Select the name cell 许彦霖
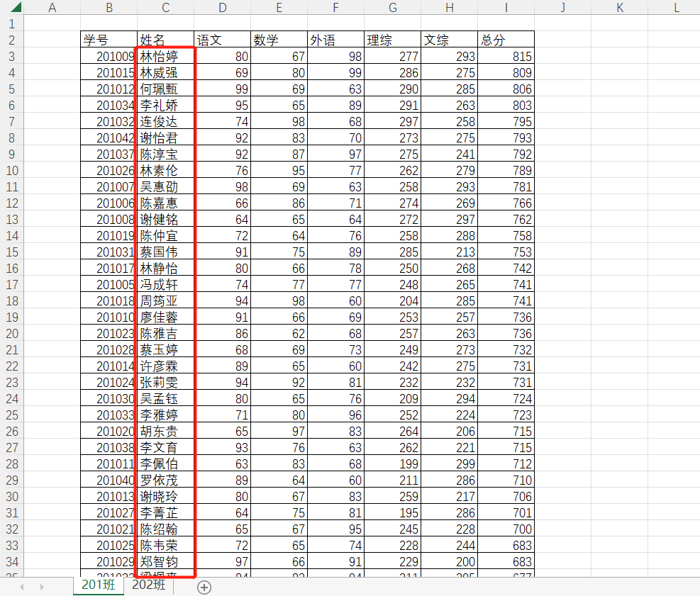 click(x=166, y=366)
